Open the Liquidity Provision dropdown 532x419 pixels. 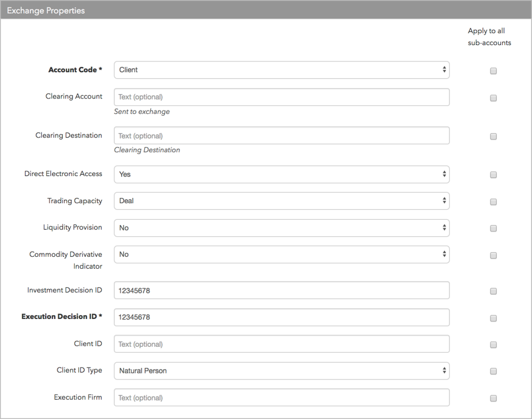tap(282, 228)
